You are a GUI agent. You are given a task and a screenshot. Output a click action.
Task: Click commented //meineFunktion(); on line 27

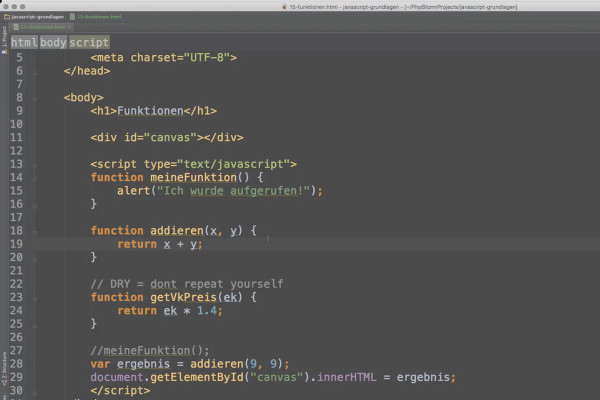click(150, 351)
